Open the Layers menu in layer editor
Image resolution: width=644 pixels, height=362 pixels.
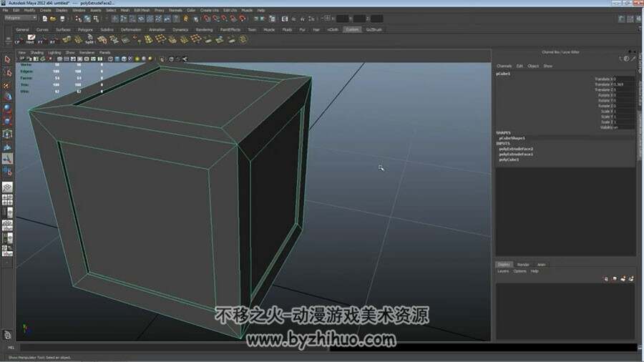click(503, 271)
